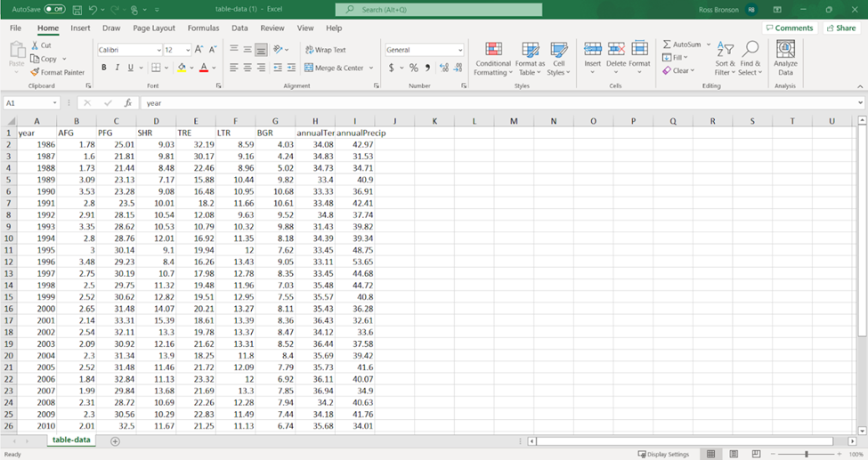Click the Percent Style icon
The width and height of the screenshot is (868, 460).
tap(413, 68)
